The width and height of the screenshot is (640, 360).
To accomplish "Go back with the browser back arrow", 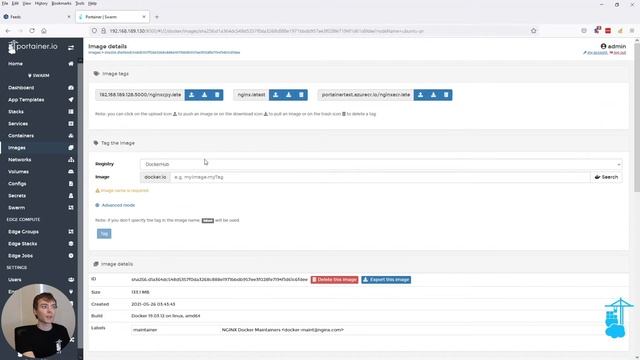I will click(x=8, y=31).
